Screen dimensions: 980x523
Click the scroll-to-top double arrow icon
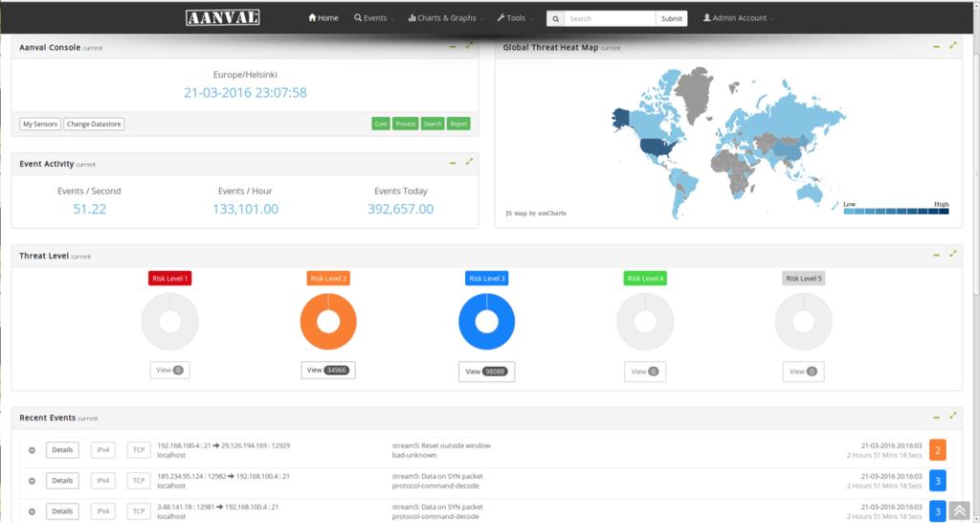tap(959, 512)
